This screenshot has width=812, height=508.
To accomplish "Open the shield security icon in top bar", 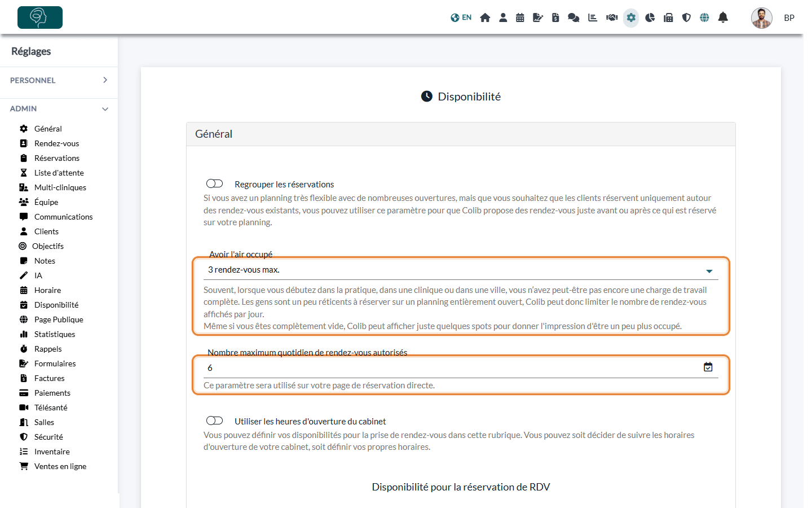I will [x=686, y=17].
